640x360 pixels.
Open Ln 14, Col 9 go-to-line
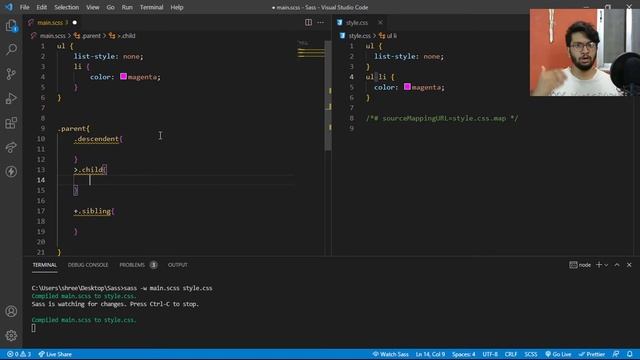tap(430, 354)
